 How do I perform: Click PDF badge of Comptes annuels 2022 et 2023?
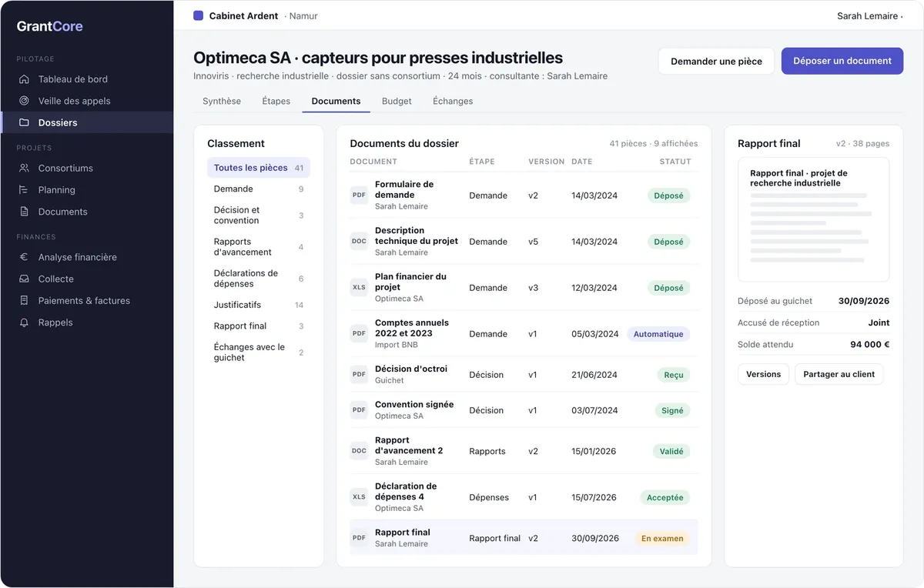click(x=359, y=333)
